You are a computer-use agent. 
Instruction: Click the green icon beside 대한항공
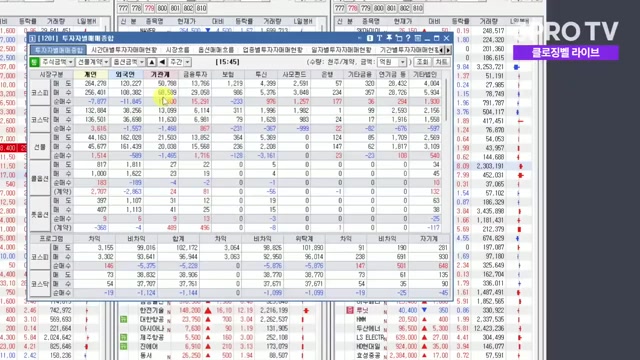click(124, 319)
